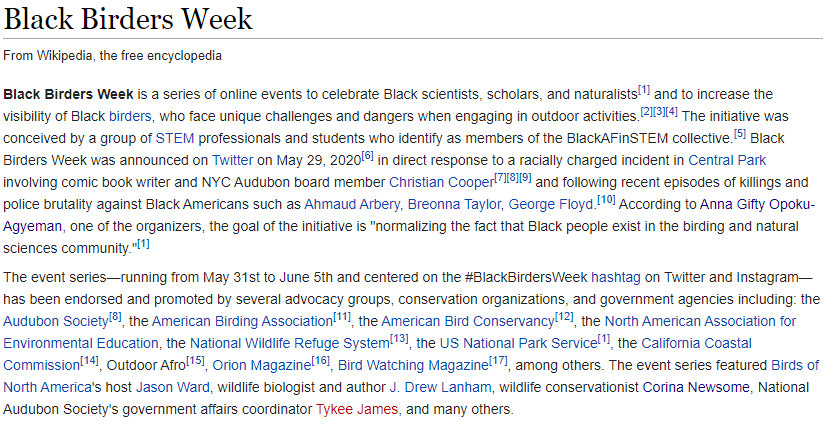The height and width of the screenshot is (440, 835).
Task: Open Christian Cooper's article link
Action: click(x=441, y=182)
